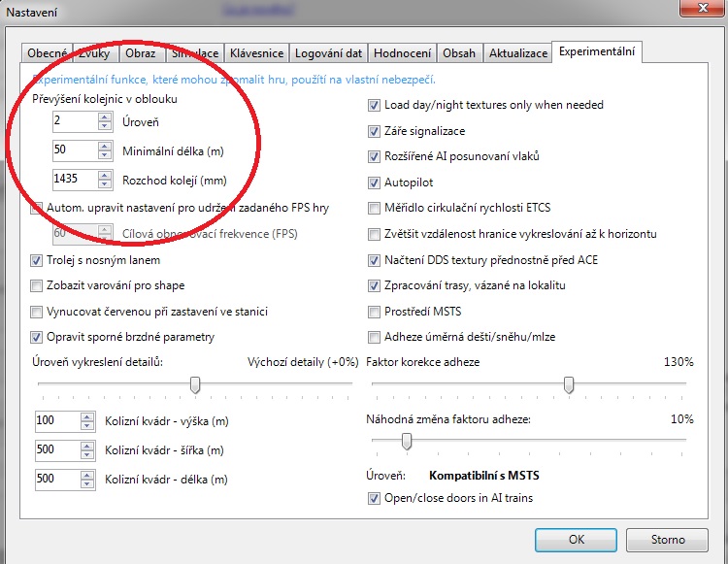Increase the Rozchod kolejí spinner value

point(104,175)
